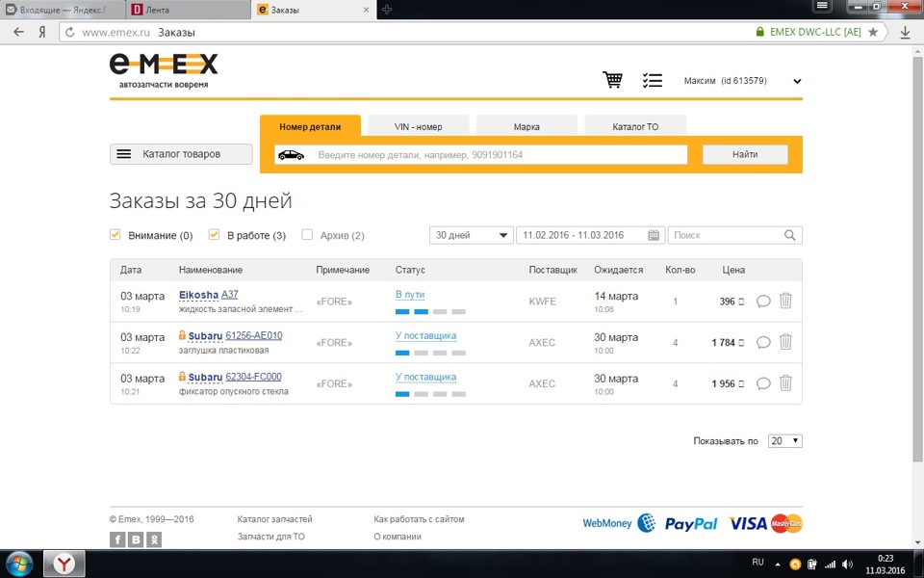This screenshot has width=924, height=578.
Task: Uncheck the 'В работе (3)' filter
Action: click(214, 234)
